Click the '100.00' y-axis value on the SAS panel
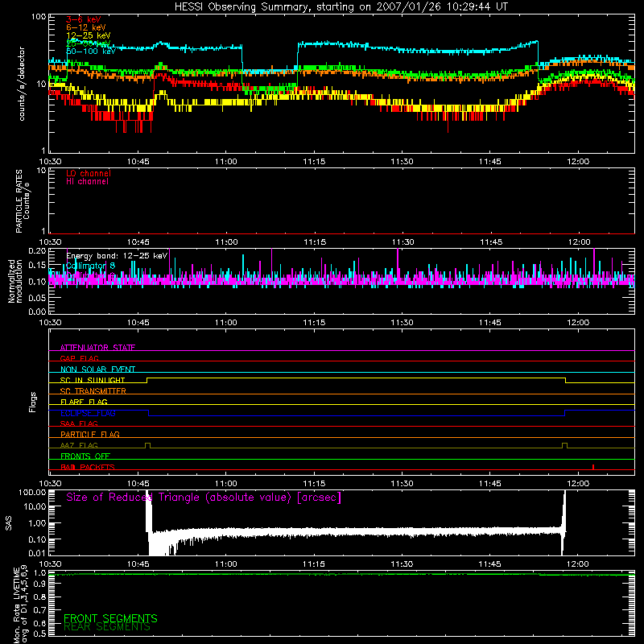644x644 pixels. 32,492
